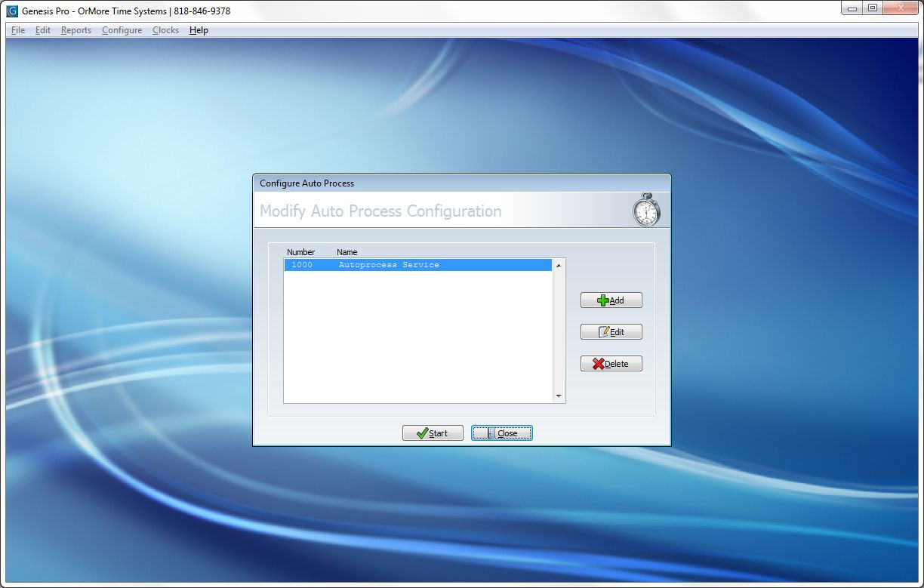Open the File menu
This screenshot has width=924, height=588.
pos(17,30)
